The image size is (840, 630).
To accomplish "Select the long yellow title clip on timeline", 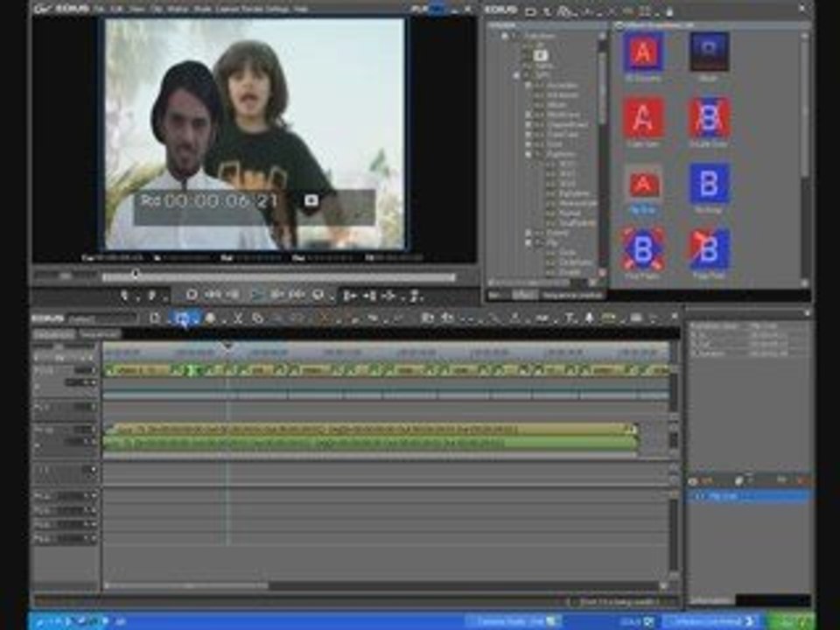I will click(x=369, y=429).
